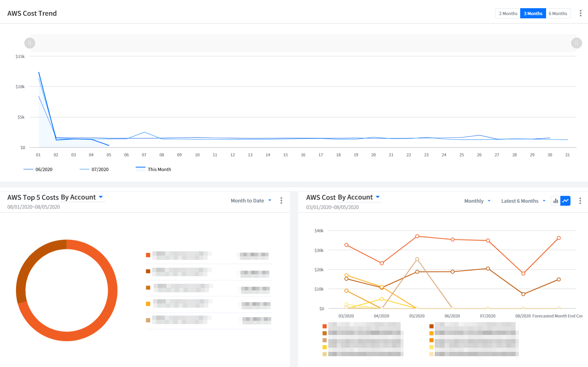Open AWS Cost By Account options menu
Image resolution: width=588 pixels, height=367 pixels.
pos(580,201)
